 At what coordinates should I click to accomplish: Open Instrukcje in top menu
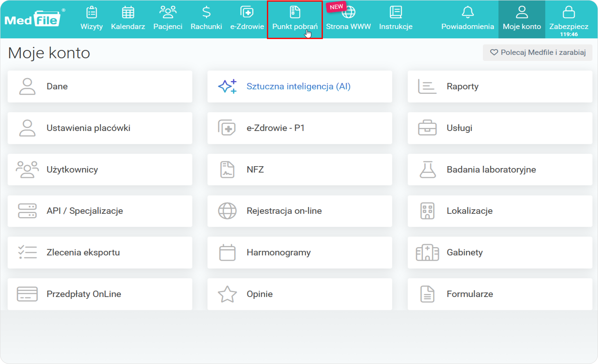pos(396,19)
